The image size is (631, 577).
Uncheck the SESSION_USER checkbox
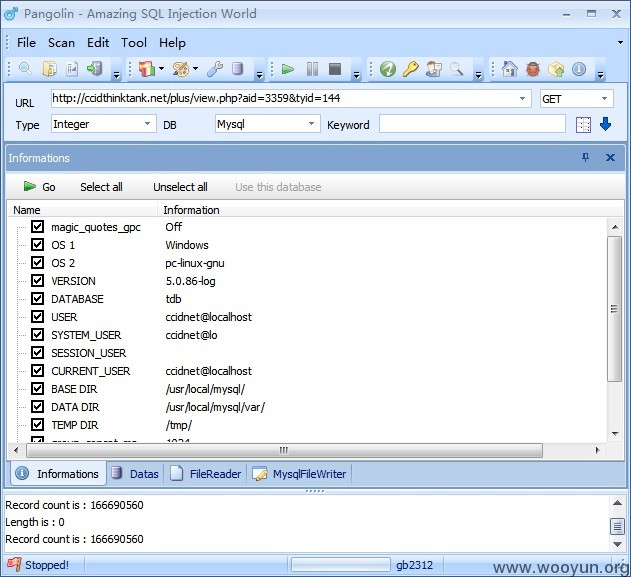click(x=37, y=352)
